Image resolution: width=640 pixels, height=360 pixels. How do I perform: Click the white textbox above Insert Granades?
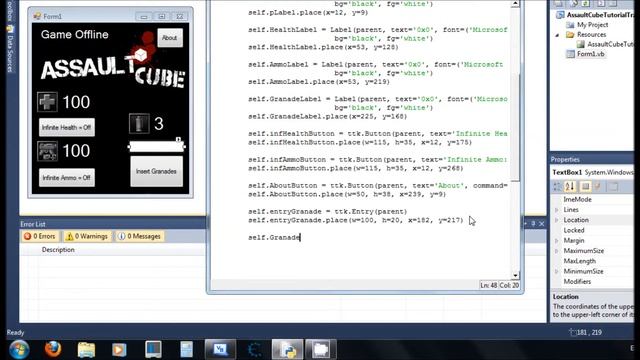click(x=156, y=146)
